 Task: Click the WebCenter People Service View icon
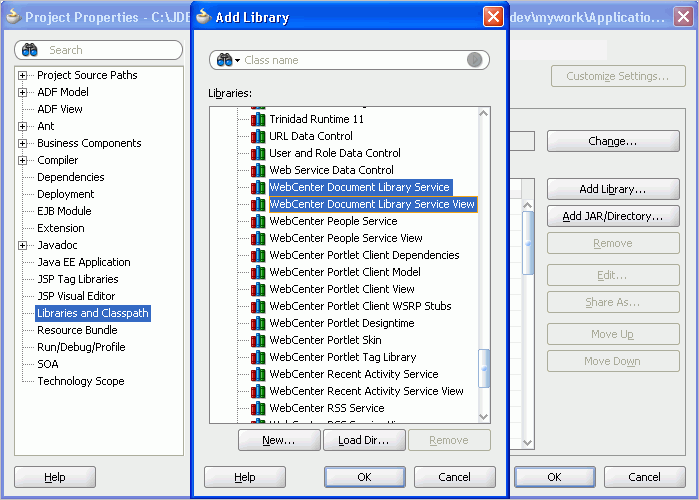(x=258, y=238)
